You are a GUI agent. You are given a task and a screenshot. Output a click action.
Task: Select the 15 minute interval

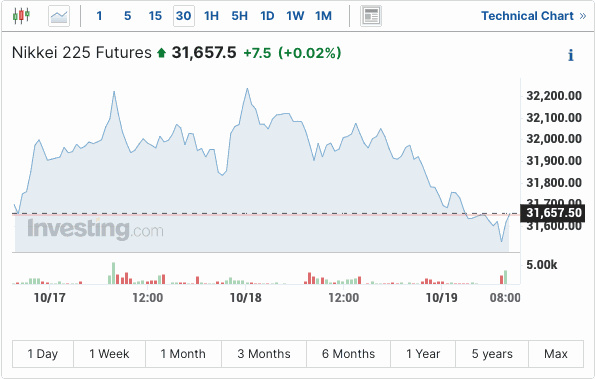click(x=155, y=16)
